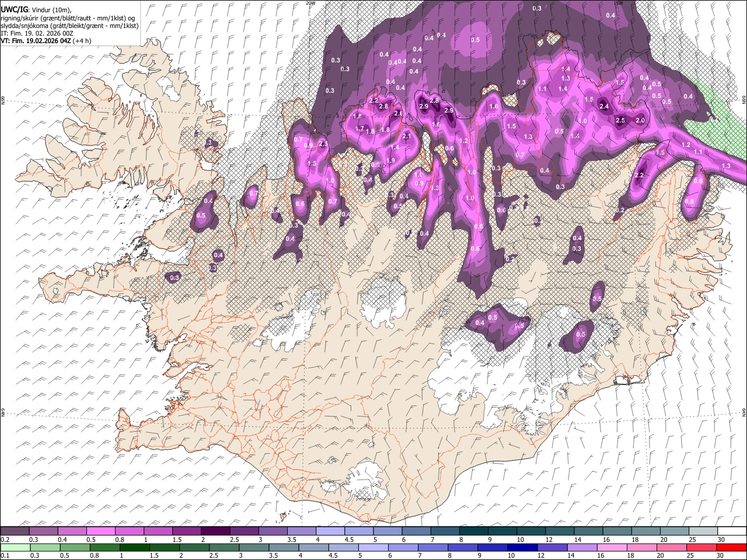Click the 15W longitude label at top
This screenshot has height=560, width=747.
tap(618, 3)
